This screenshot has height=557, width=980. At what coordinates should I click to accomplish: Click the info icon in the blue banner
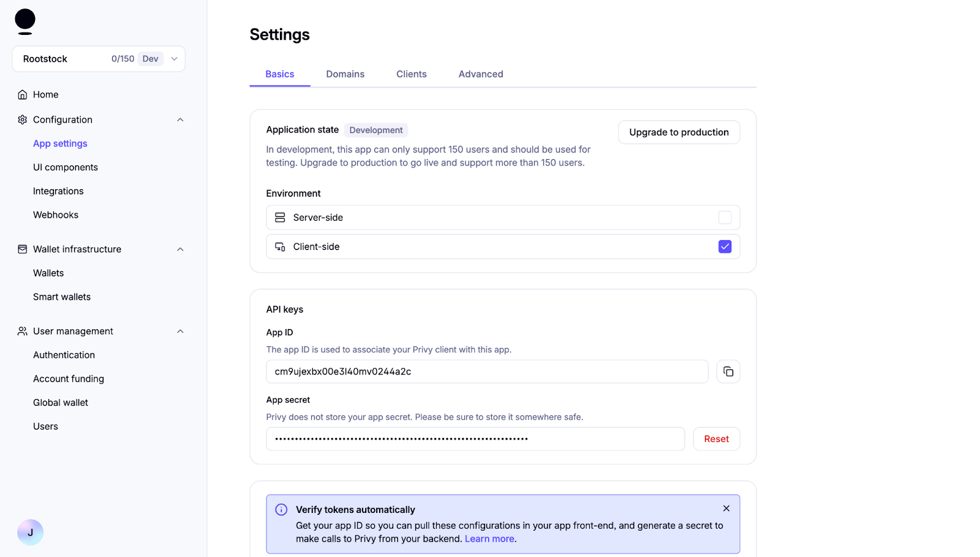click(x=281, y=509)
